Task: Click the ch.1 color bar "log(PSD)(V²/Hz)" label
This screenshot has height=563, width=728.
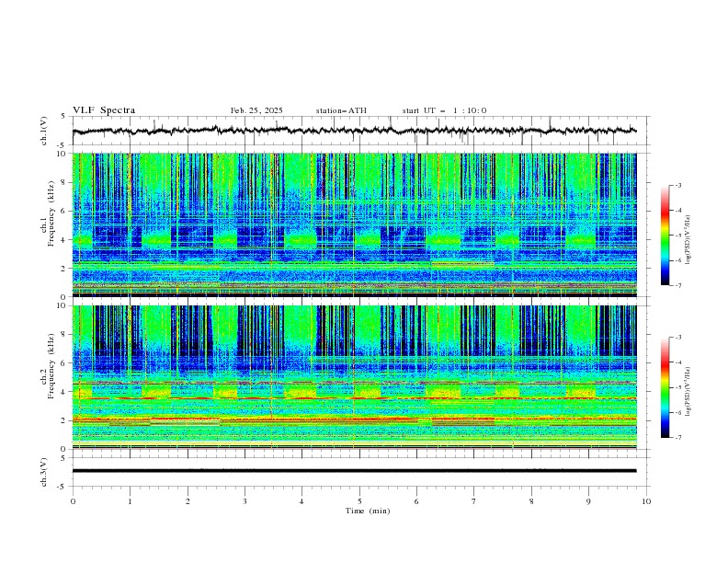Action: tap(688, 240)
